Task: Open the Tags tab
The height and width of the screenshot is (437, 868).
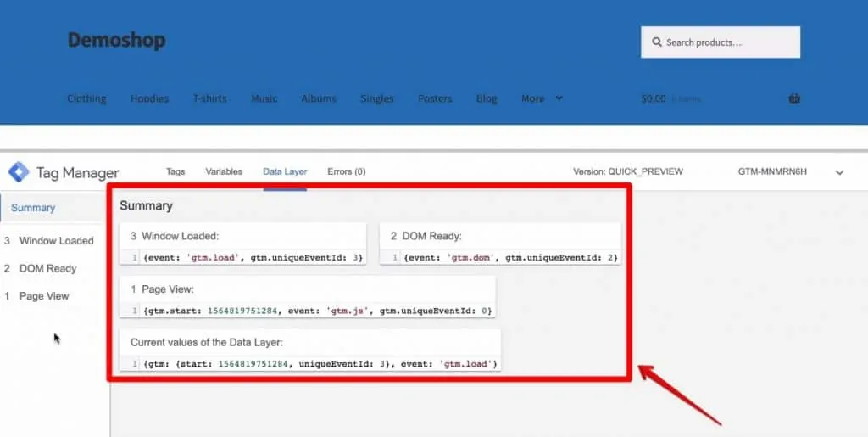Action: 175,171
